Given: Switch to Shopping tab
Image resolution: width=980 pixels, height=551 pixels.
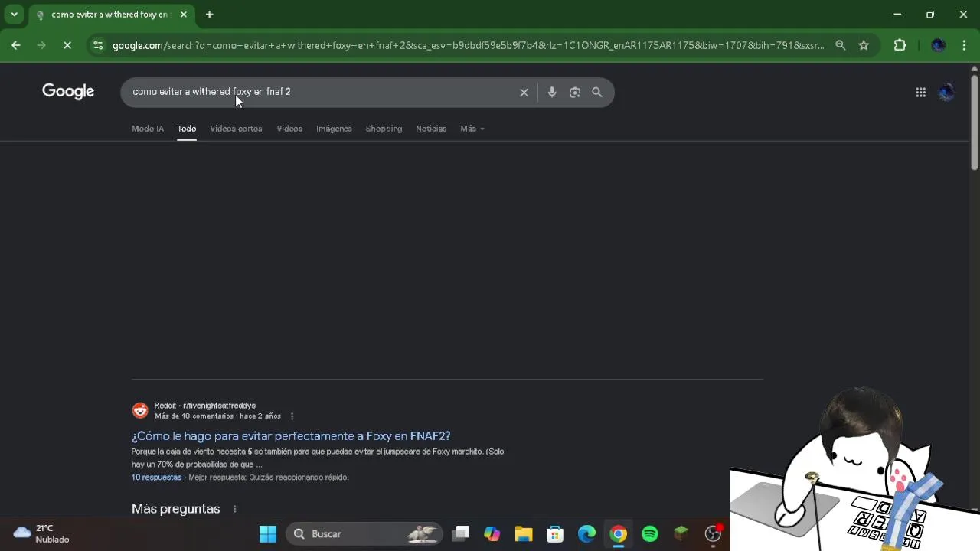Looking at the screenshot, I should (x=384, y=129).
